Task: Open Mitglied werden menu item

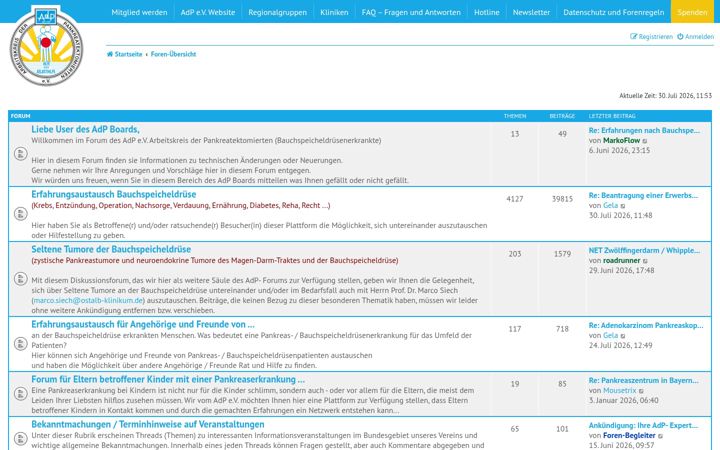Action: tap(139, 12)
